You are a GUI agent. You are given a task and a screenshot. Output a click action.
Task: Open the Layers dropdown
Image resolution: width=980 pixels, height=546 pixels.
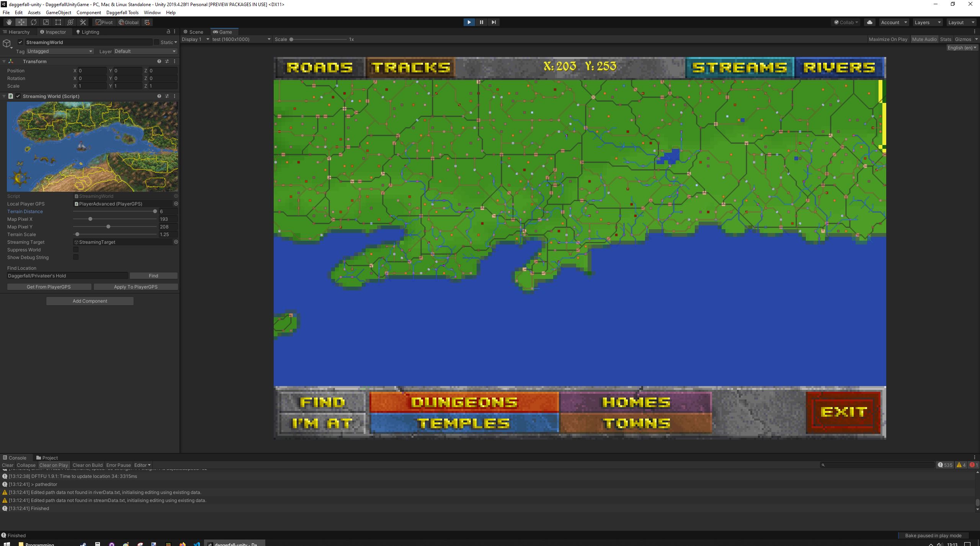pyautogui.click(x=928, y=22)
